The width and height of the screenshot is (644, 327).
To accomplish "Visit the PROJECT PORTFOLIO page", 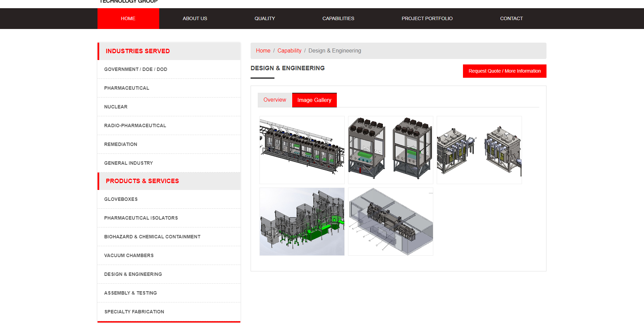I will [x=427, y=18].
